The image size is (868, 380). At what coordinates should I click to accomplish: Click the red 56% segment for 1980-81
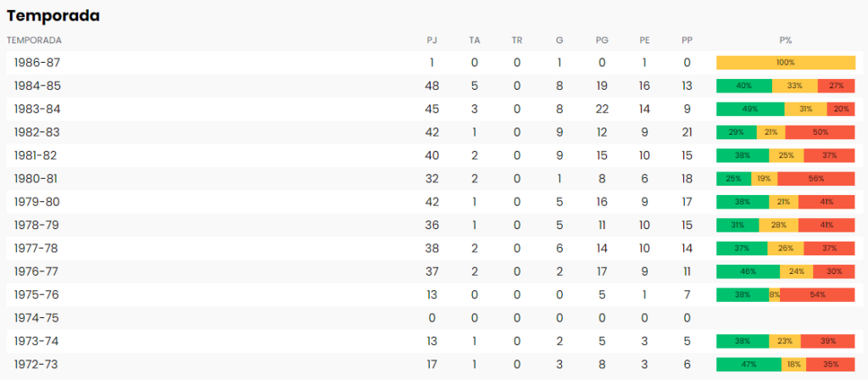[x=816, y=179]
